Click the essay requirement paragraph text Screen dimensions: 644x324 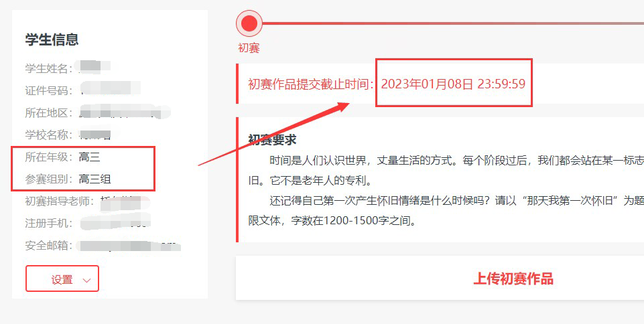click(x=446, y=191)
